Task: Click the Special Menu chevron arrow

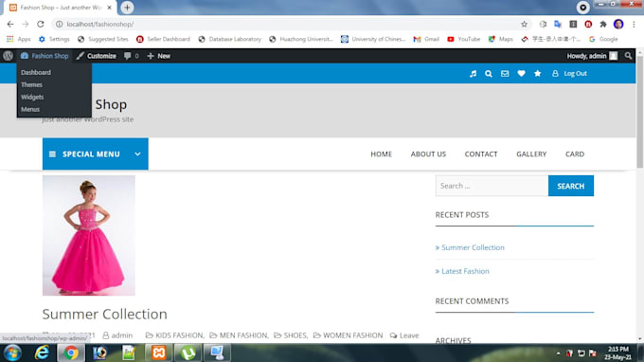Action: (x=137, y=154)
